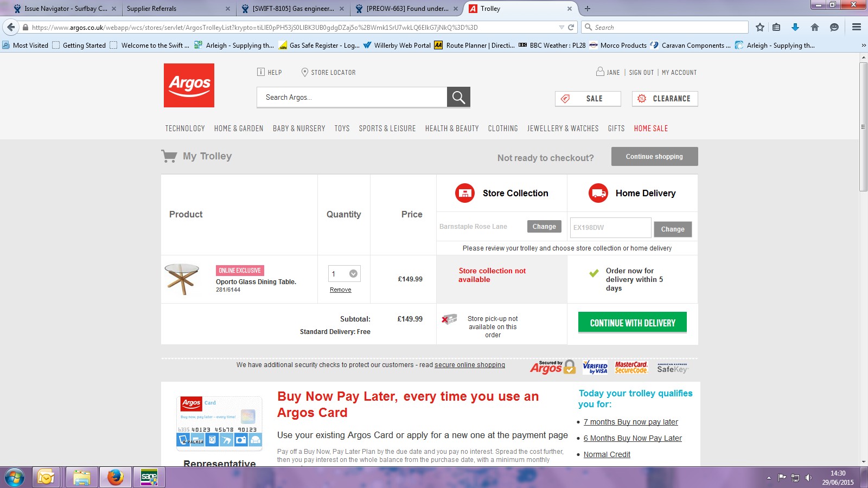Click the Home Delivery truck icon

[598, 193]
